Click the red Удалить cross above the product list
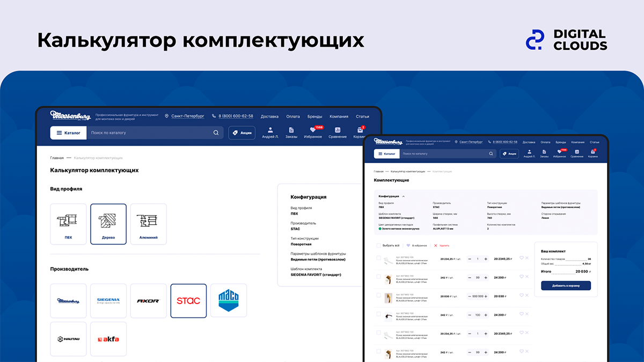The image size is (644, 362). pos(435,246)
